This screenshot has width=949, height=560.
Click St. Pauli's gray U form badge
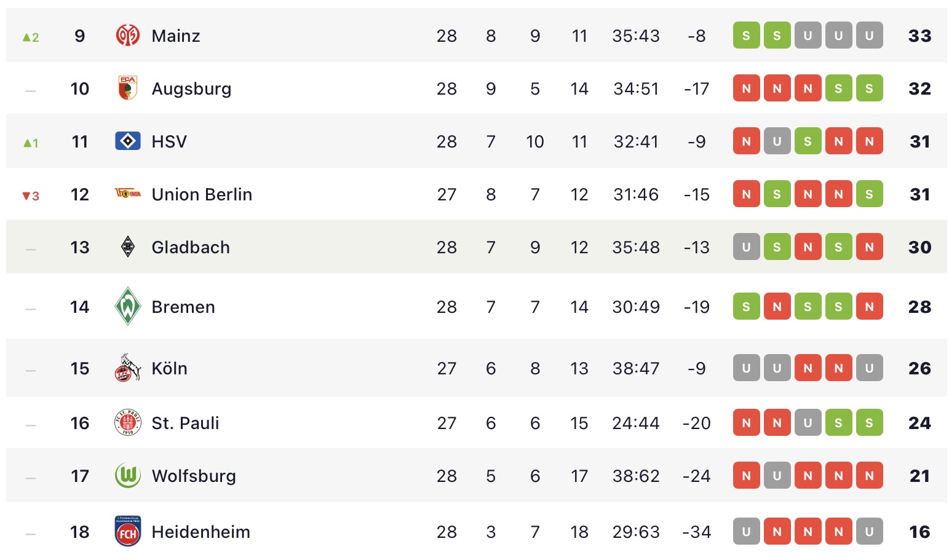[808, 423]
